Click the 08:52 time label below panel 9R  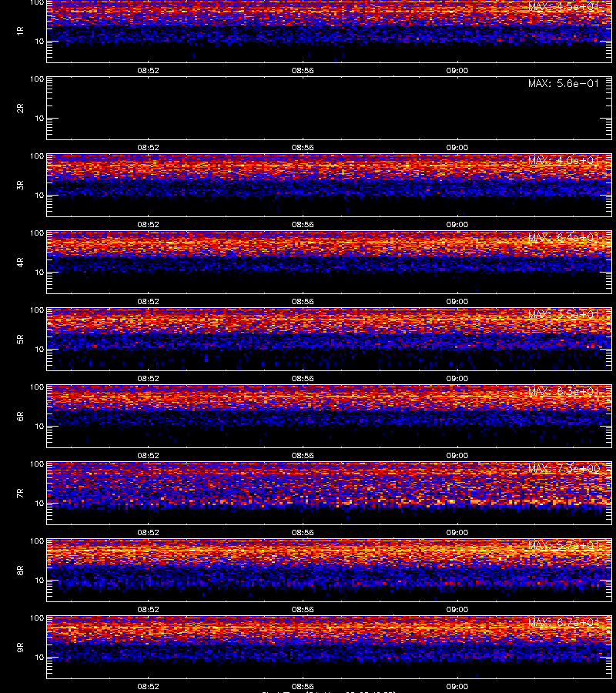[148, 687]
